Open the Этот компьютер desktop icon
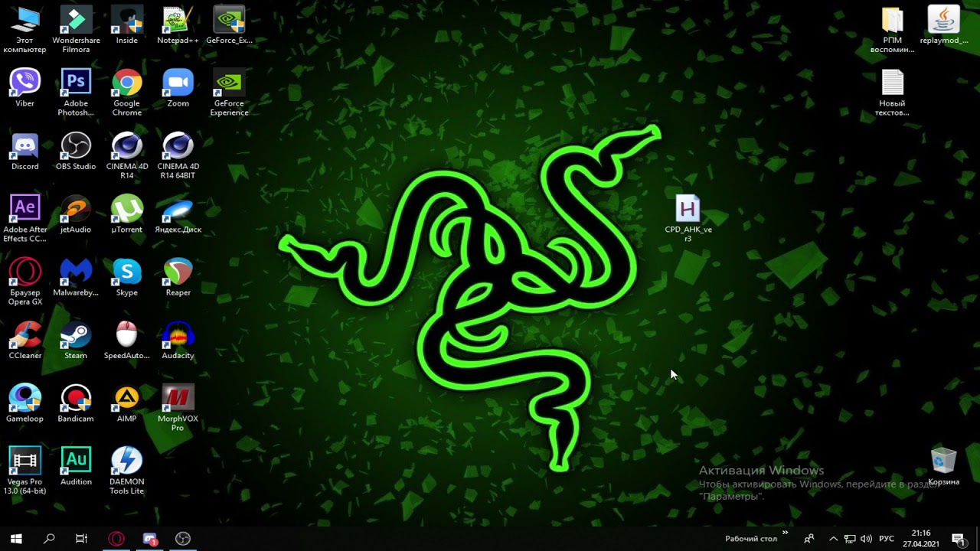This screenshot has height=551, width=980. click(x=24, y=31)
